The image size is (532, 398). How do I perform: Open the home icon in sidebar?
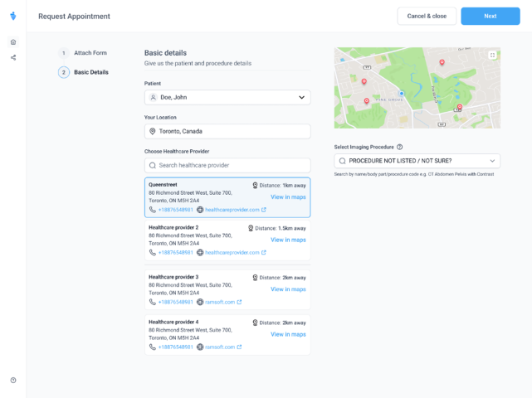(x=13, y=42)
